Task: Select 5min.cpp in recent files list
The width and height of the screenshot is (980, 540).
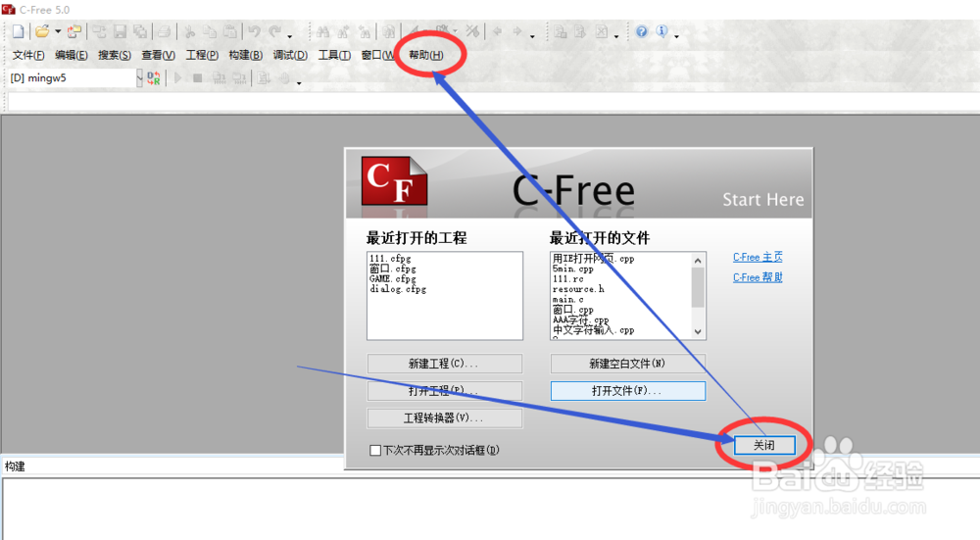Action: (x=572, y=269)
